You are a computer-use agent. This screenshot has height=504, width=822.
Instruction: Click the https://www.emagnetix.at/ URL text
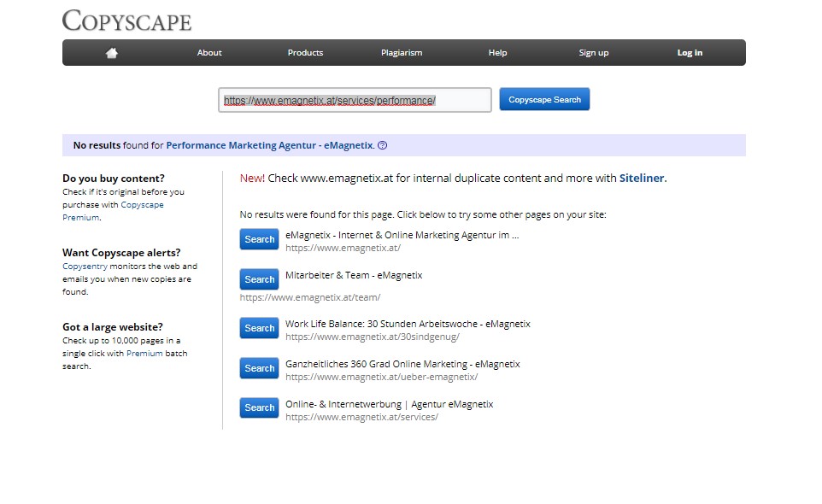[x=343, y=249]
